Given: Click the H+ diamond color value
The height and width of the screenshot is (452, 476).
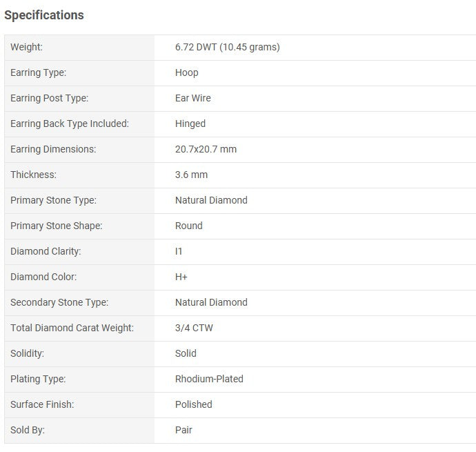Looking at the screenshot, I should pyautogui.click(x=181, y=277).
